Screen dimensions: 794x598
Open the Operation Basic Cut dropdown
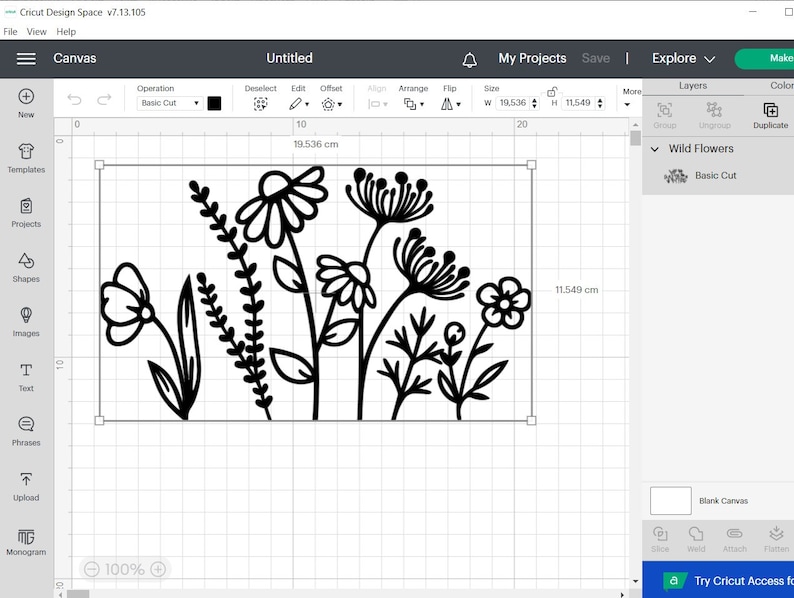click(170, 103)
